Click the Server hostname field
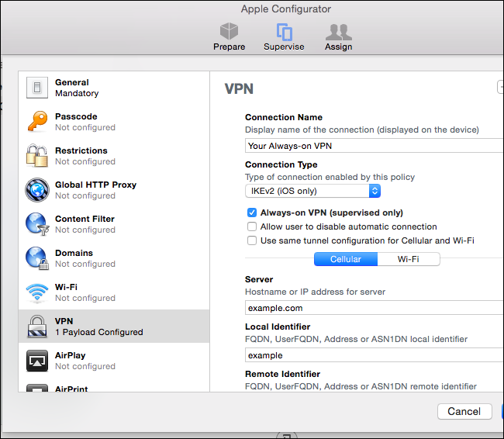This screenshot has width=504, height=439. (x=375, y=308)
